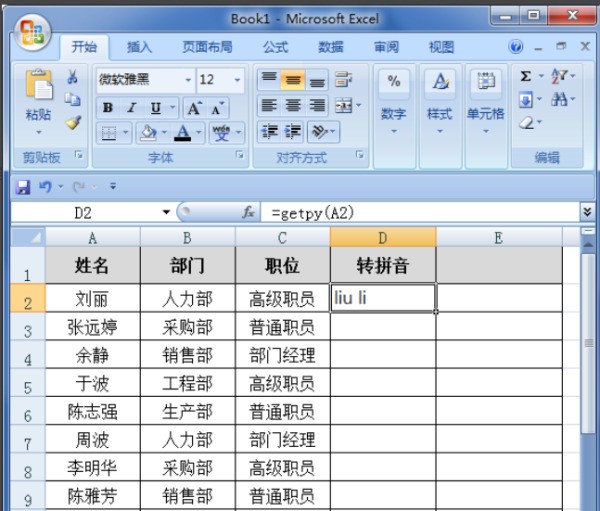Open the 公式 (Formulas) tab
Screen dimensions: 600x511
[275, 47]
